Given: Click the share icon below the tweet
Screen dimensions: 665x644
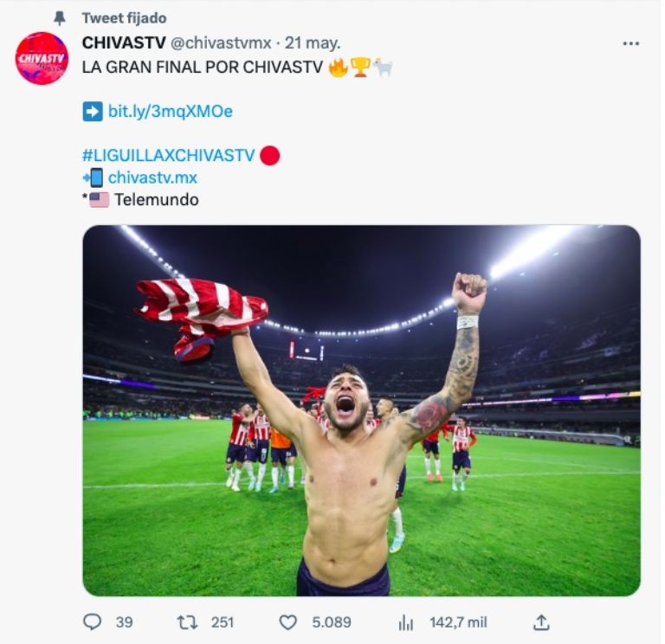Looking at the screenshot, I should point(541,621).
